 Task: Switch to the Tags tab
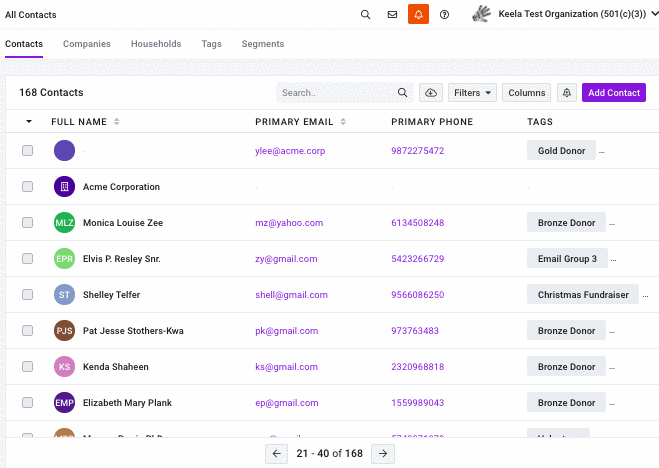(x=211, y=44)
